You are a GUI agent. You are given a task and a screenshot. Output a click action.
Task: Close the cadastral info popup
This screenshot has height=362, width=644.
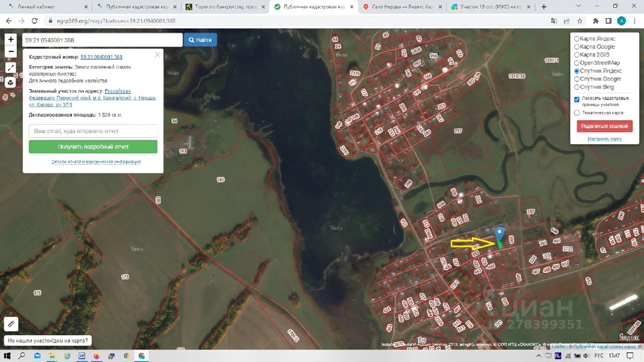point(157,54)
